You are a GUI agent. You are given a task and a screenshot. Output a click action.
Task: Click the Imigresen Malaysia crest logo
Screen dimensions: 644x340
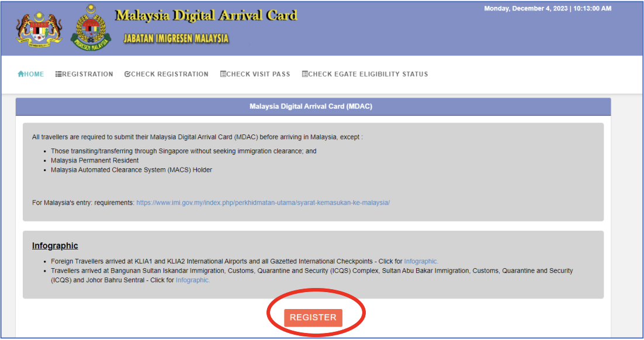coord(91,28)
